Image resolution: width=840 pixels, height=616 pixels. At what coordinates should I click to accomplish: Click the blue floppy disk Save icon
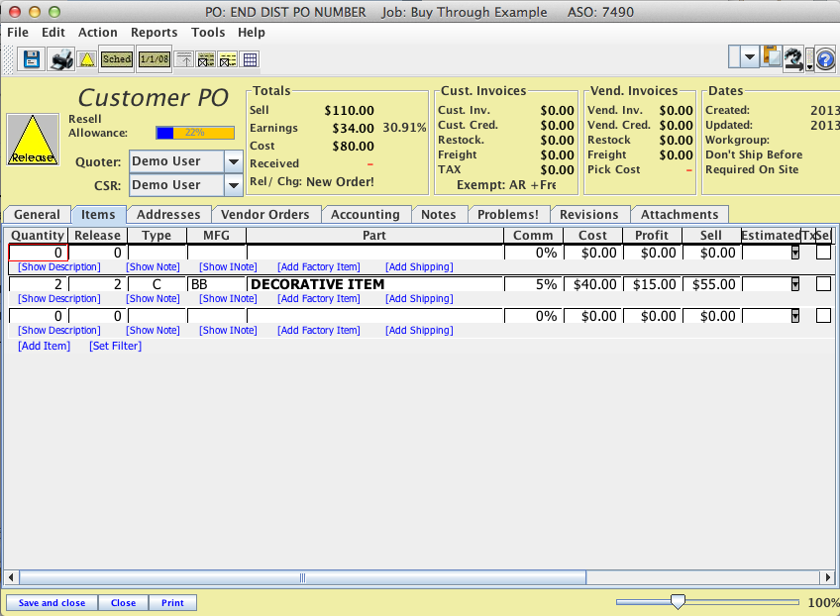pos(32,58)
